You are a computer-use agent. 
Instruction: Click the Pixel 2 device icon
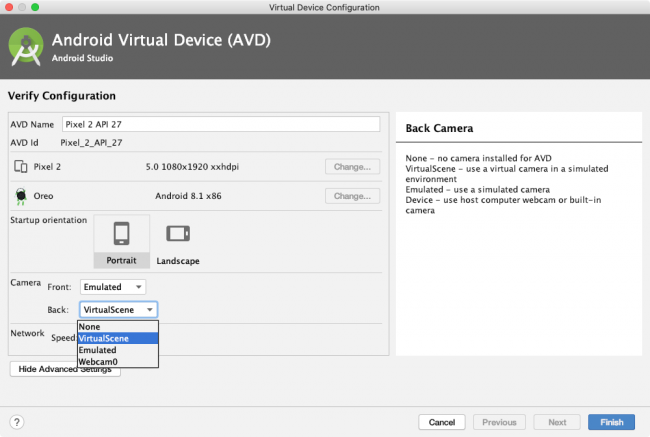point(20,167)
